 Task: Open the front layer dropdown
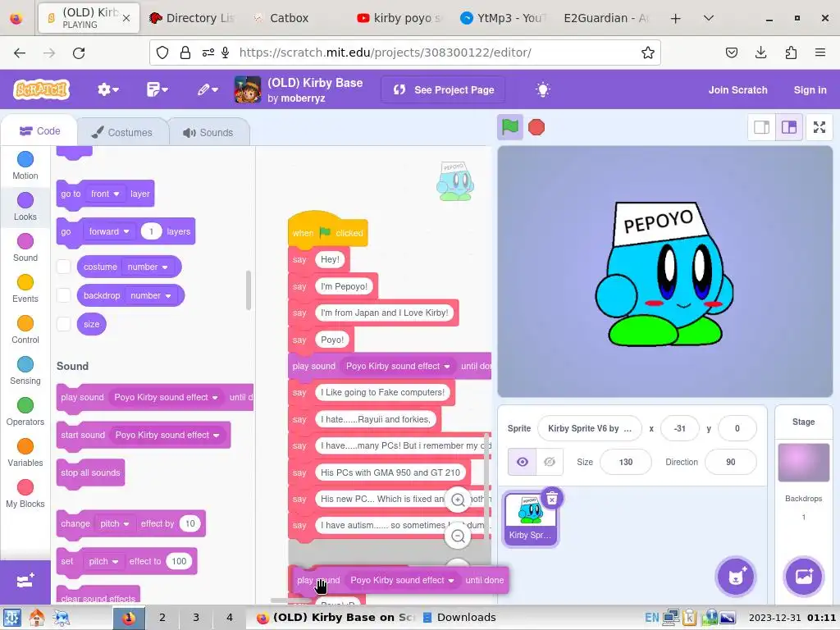(x=104, y=194)
